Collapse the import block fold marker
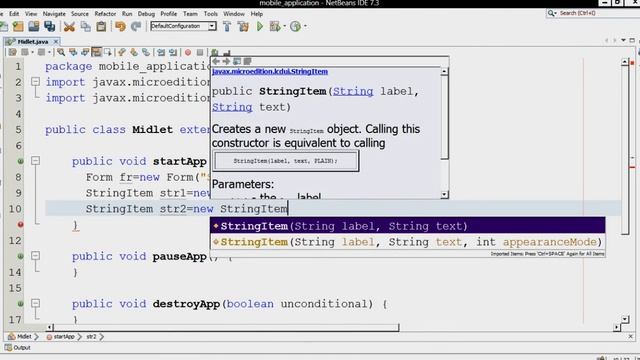The image size is (640, 360). pyautogui.click(x=36, y=82)
